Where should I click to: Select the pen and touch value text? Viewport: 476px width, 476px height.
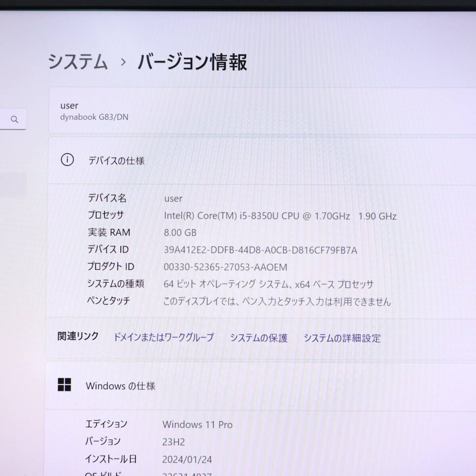click(277, 301)
